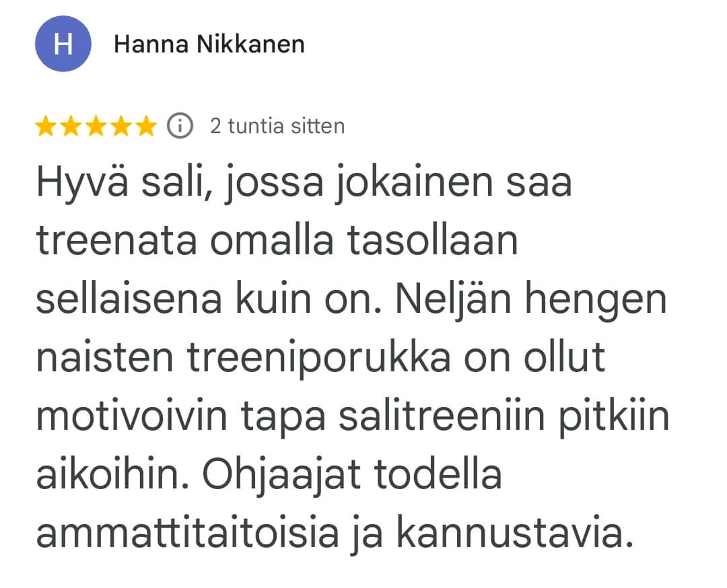The width and height of the screenshot is (727, 588).
Task: Click the first yellow rating star
Action: click(46, 126)
